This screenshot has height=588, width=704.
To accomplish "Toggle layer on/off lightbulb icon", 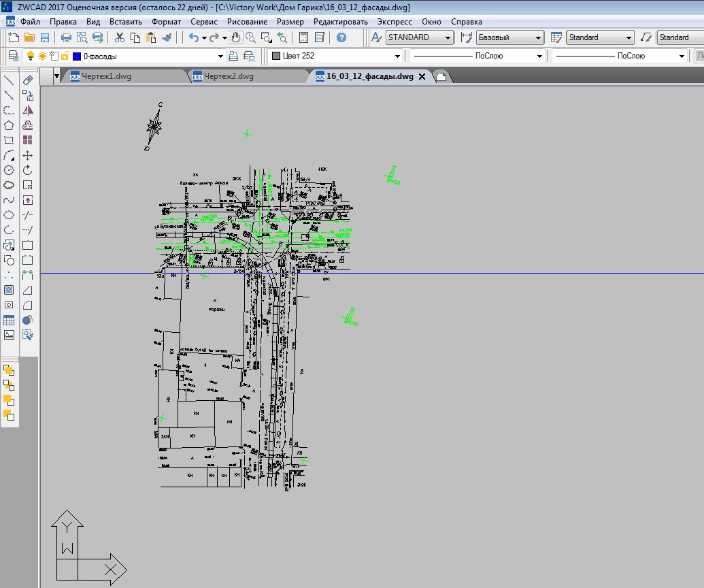I will (30, 56).
